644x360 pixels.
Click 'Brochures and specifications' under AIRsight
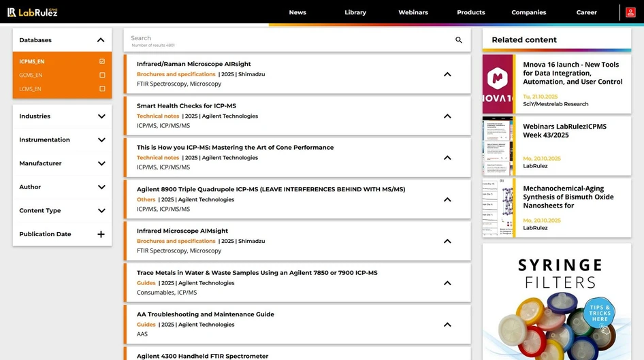click(176, 74)
